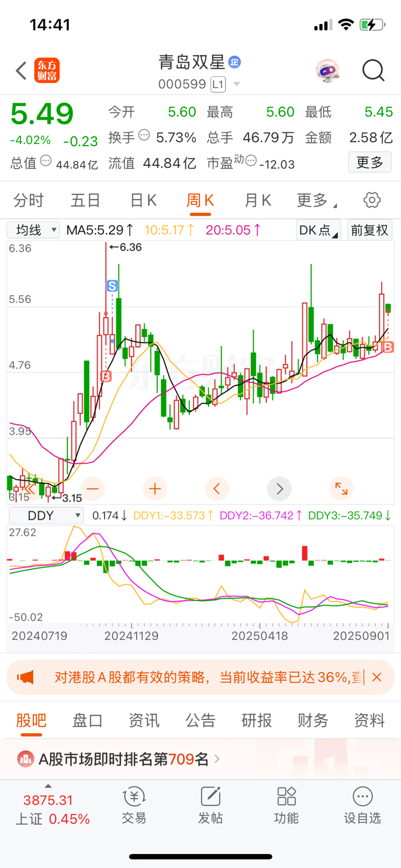Tap the 6.36 high price label

tap(125, 247)
